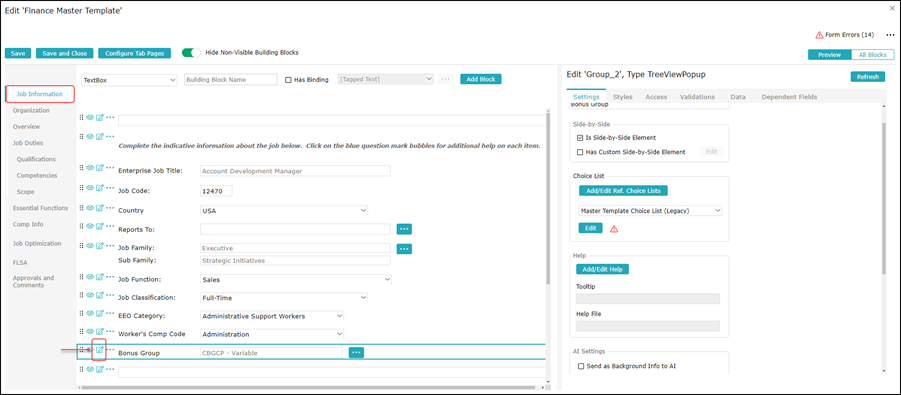This screenshot has width=901, height=395.
Task: Open the Validations tab
Action: click(697, 97)
